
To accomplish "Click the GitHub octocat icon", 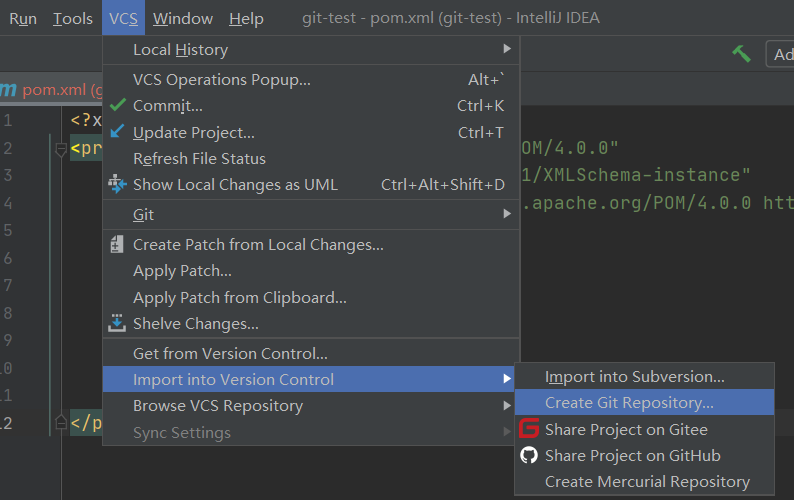I will tap(529, 455).
